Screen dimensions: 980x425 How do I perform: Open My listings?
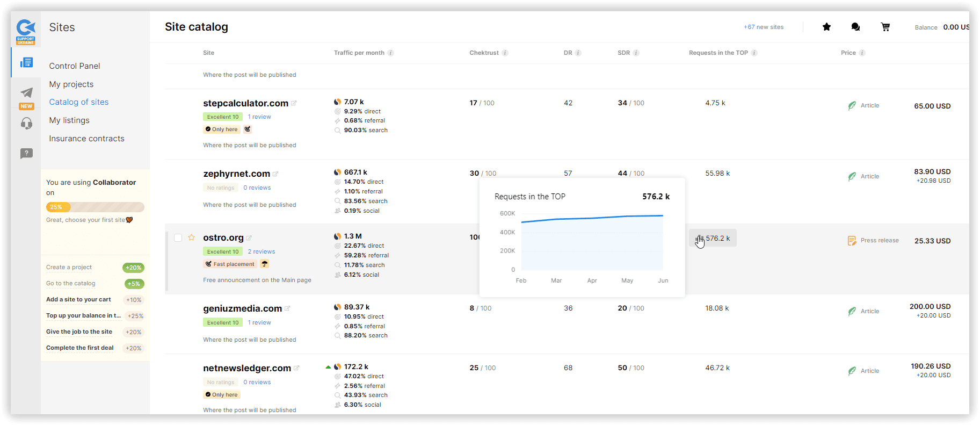(x=69, y=120)
